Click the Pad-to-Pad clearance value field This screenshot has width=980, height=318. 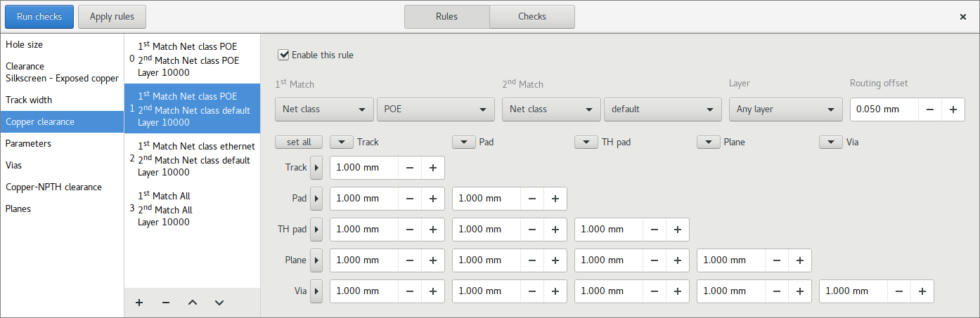point(486,199)
